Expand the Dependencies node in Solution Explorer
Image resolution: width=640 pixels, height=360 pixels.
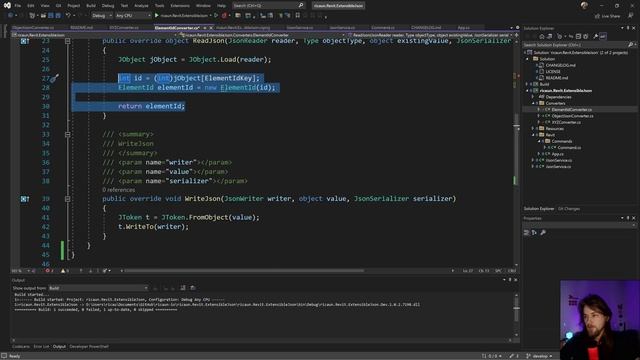pos(533,97)
